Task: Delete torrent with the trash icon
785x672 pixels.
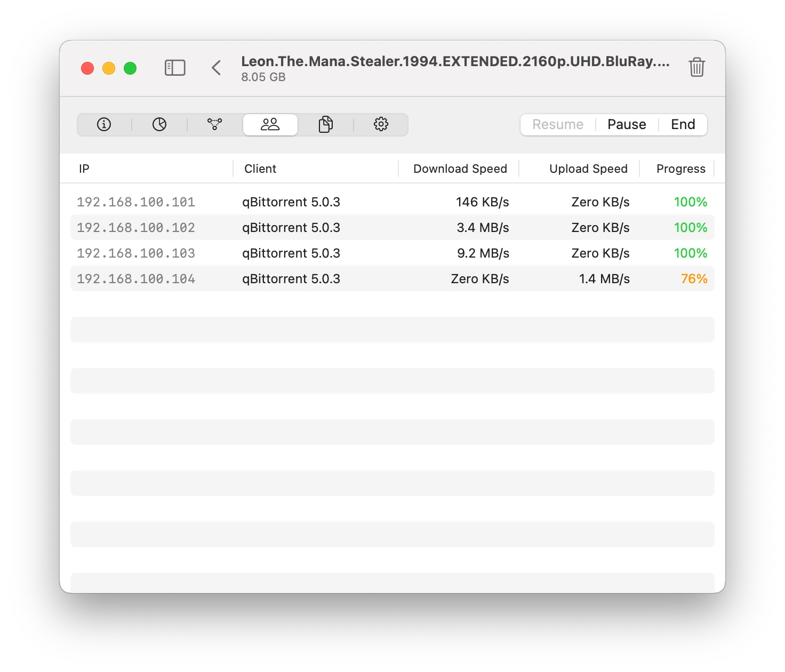Action: coord(696,68)
